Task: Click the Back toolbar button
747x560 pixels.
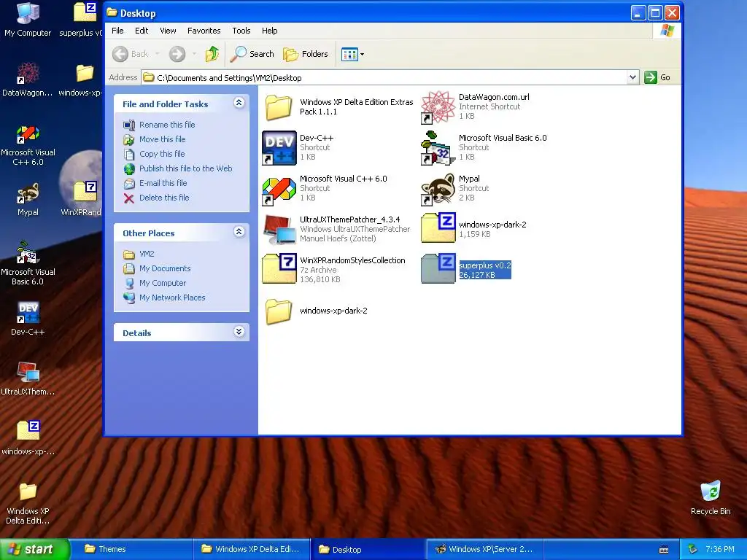Action: click(x=131, y=54)
